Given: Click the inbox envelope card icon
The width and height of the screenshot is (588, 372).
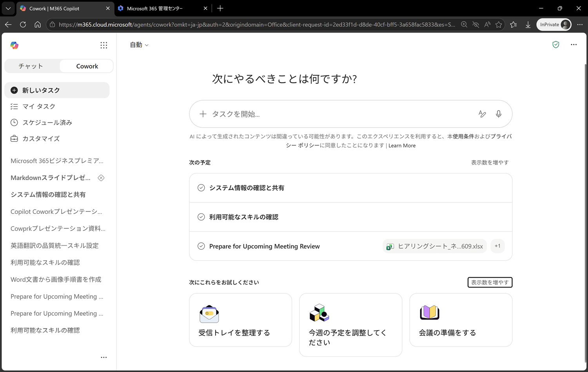Looking at the screenshot, I should click(x=209, y=314).
